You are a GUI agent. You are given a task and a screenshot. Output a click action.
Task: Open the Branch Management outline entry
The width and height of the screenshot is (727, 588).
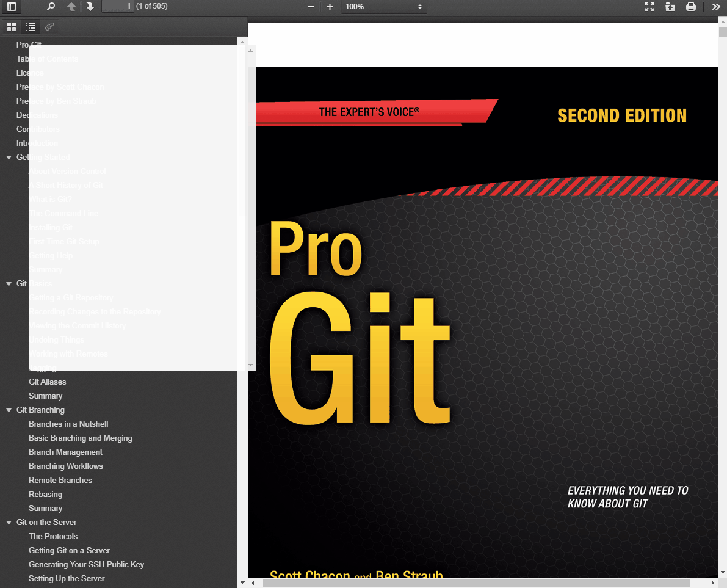(65, 452)
